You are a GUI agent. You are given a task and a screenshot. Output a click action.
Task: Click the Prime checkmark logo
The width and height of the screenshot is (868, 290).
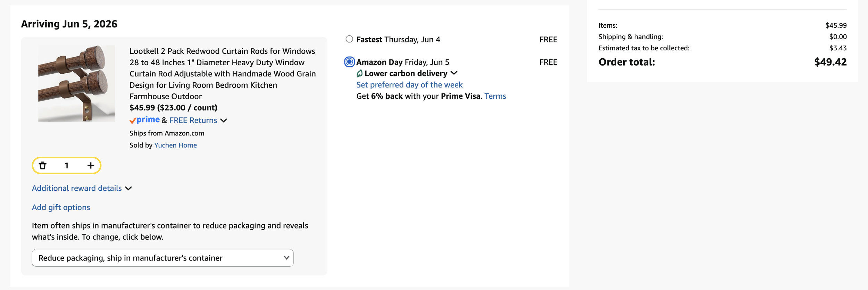click(144, 120)
